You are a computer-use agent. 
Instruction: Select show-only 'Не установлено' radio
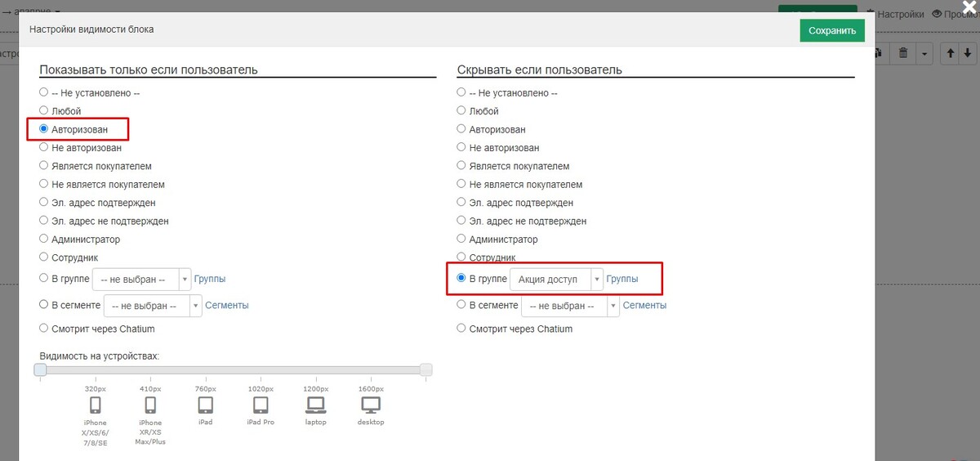click(x=44, y=92)
